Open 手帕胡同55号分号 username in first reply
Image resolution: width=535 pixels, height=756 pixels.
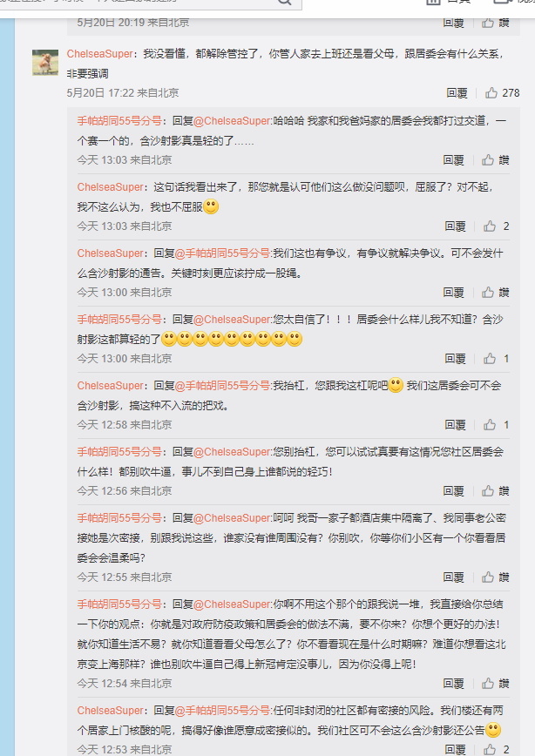pyautogui.click(x=119, y=120)
